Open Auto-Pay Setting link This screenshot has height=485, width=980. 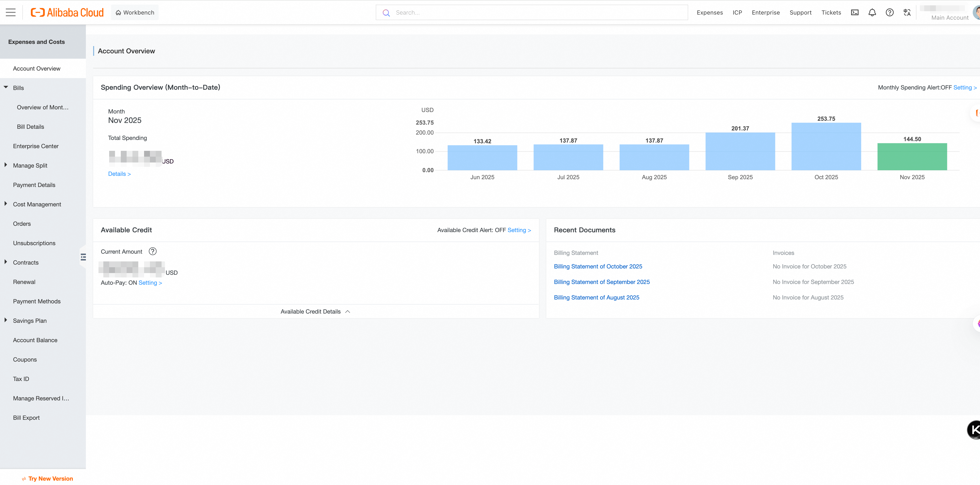[150, 283]
